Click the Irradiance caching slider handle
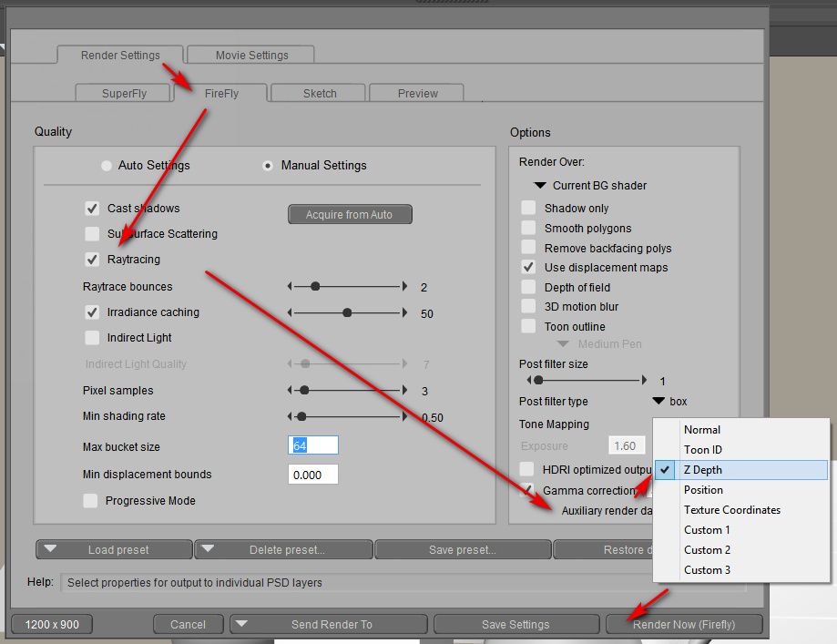837x644 pixels. coord(347,312)
